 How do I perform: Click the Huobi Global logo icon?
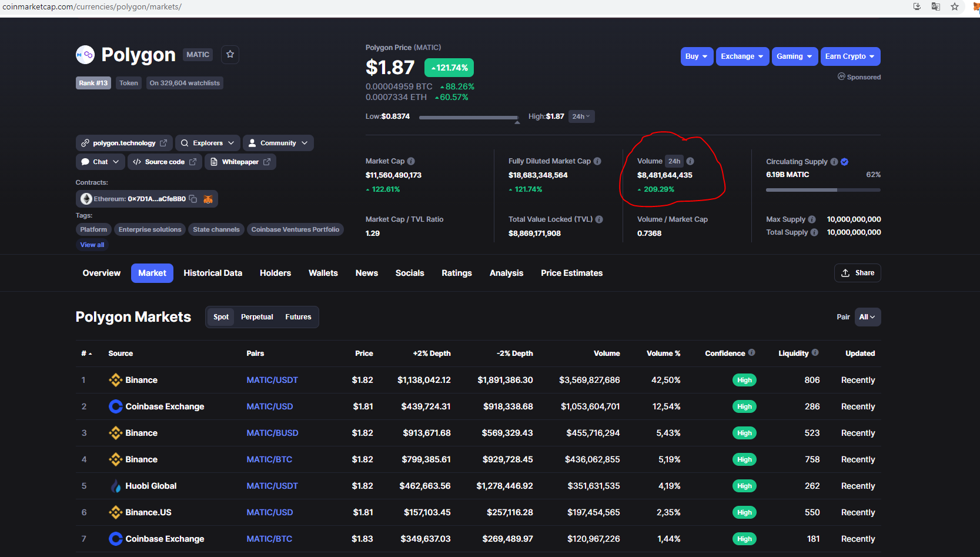[116, 486]
